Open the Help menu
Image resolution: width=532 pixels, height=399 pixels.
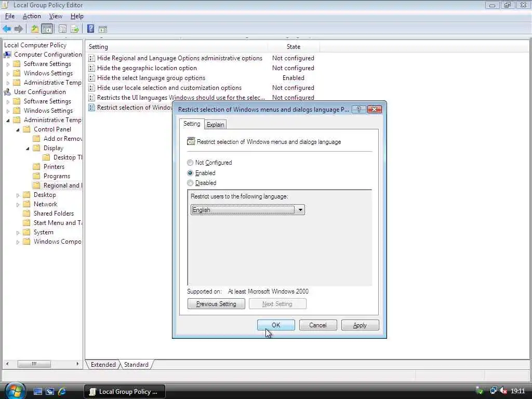coord(77,16)
